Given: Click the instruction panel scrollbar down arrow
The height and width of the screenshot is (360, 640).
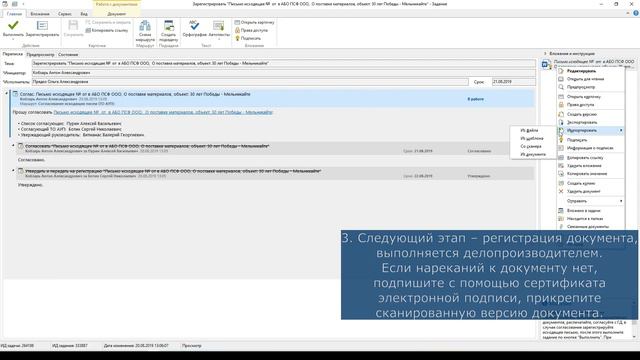Looking at the screenshot, I should tap(634, 337).
